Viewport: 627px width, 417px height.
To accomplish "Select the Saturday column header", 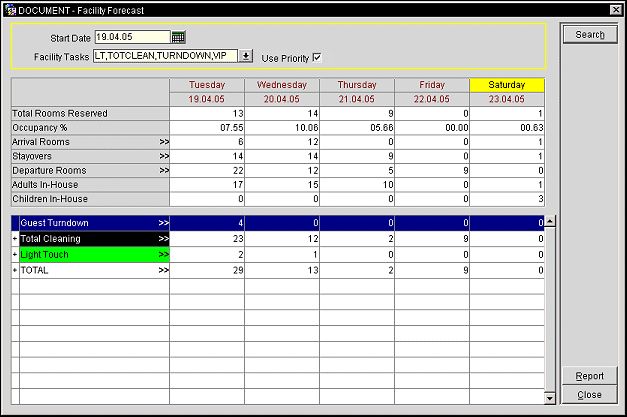I will (x=507, y=85).
